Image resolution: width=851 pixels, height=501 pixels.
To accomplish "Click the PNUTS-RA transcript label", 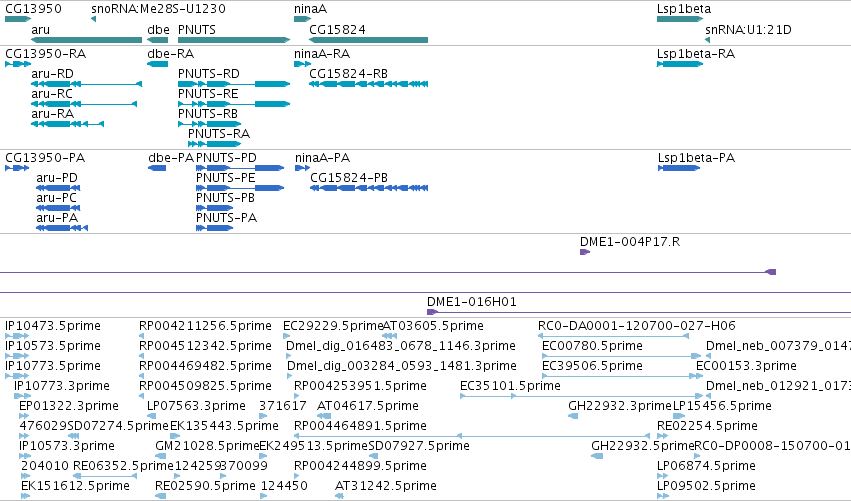I will 219,134.
